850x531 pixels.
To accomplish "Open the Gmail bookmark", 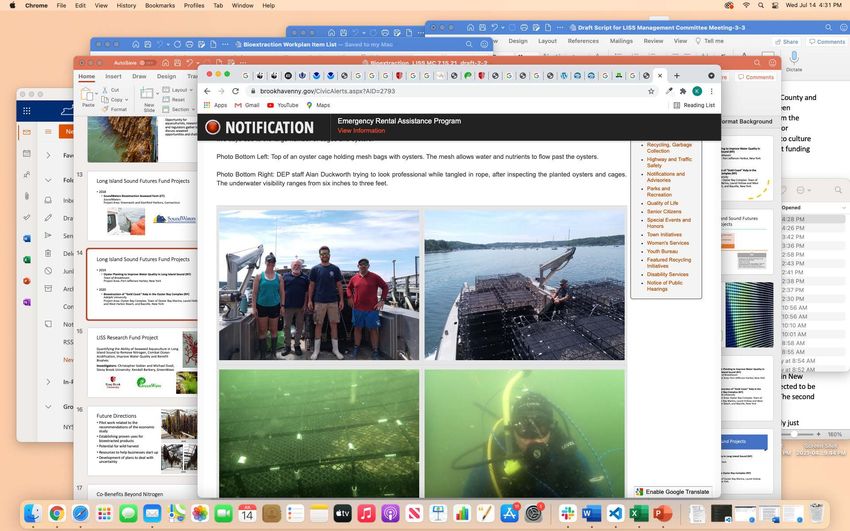I will point(247,105).
